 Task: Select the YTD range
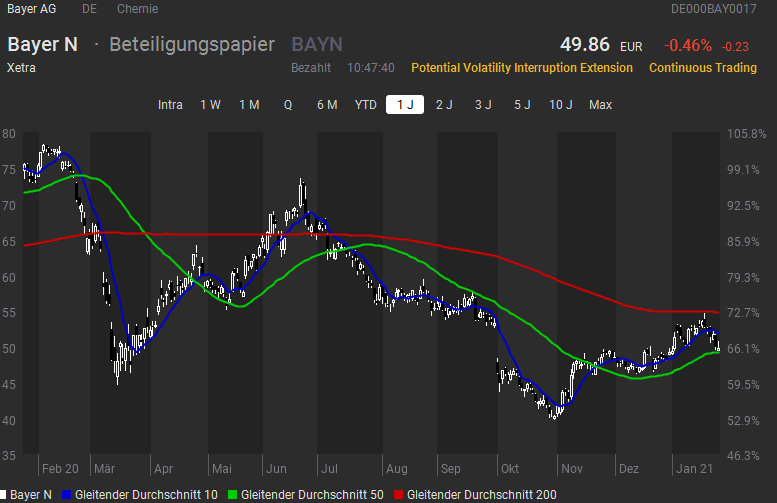(x=366, y=105)
